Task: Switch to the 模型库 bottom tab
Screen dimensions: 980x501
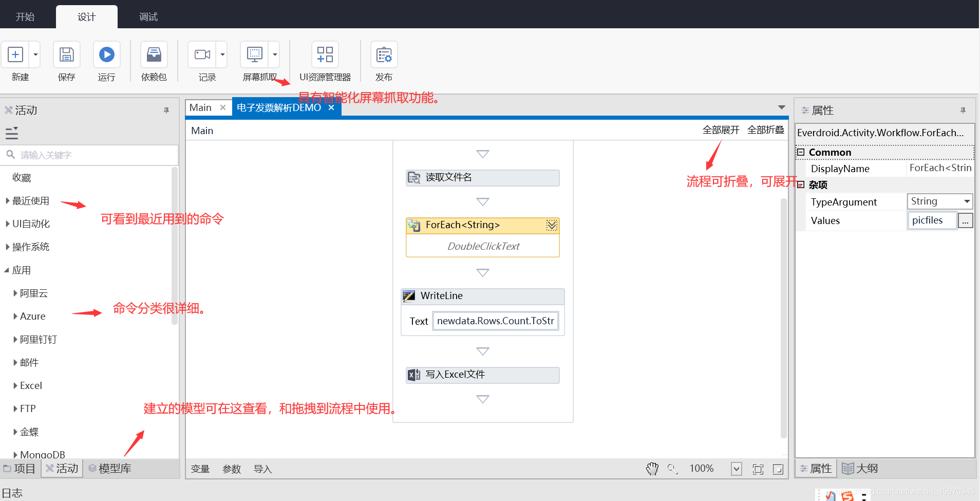Action: click(110, 469)
